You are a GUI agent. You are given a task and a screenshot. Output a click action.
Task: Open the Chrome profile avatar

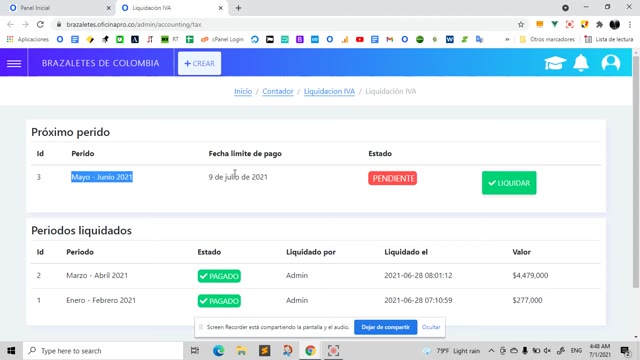click(615, 24)
